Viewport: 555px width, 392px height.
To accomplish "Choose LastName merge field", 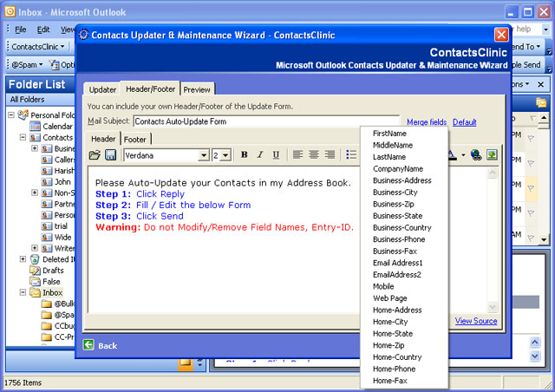I will tap(389, 157).
